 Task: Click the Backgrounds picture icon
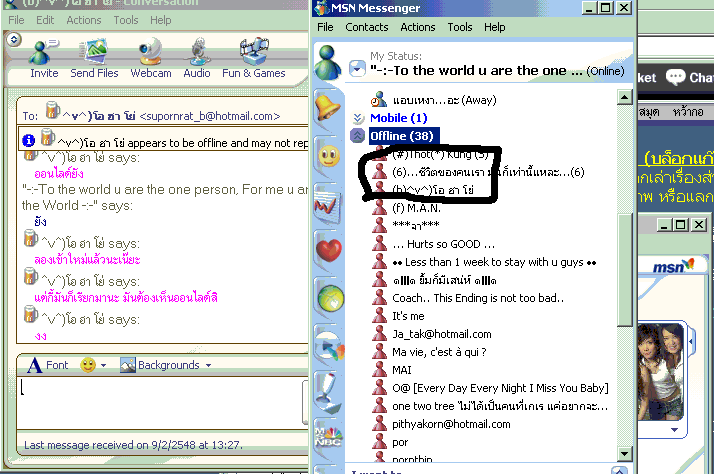[x=128, y=365]
